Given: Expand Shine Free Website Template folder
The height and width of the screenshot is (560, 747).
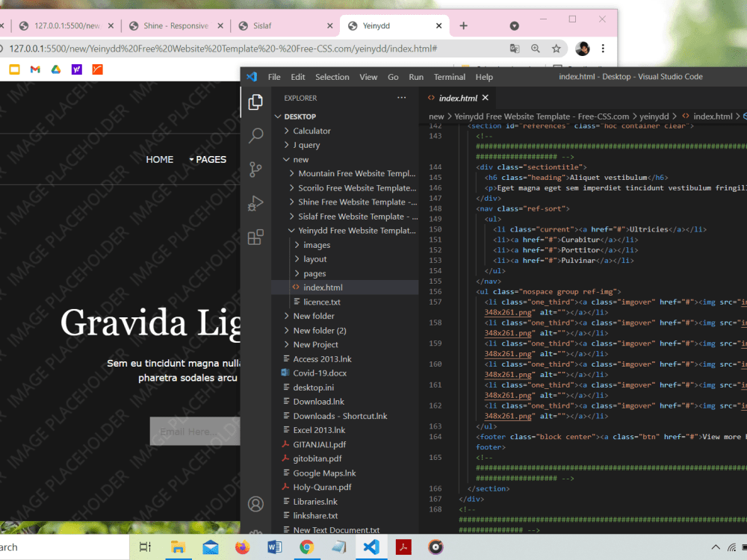Looking at the screenshot, I should (x=291, y=202).
